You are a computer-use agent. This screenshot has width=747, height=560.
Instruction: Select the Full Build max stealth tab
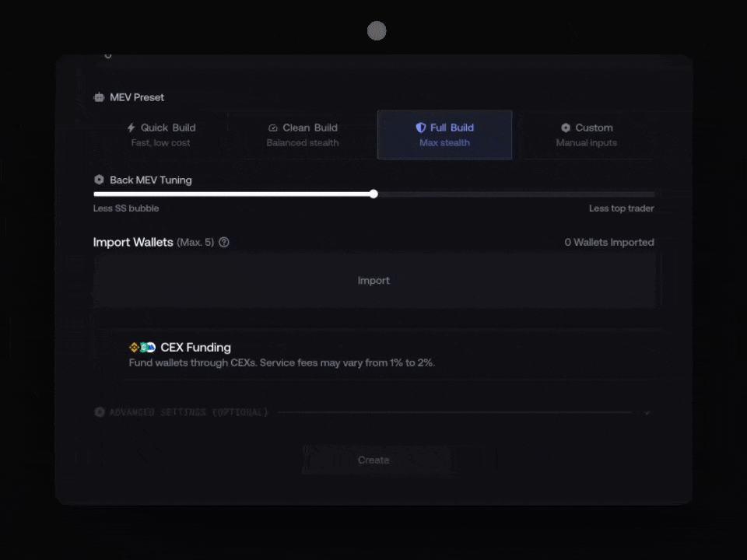(444, 135)
